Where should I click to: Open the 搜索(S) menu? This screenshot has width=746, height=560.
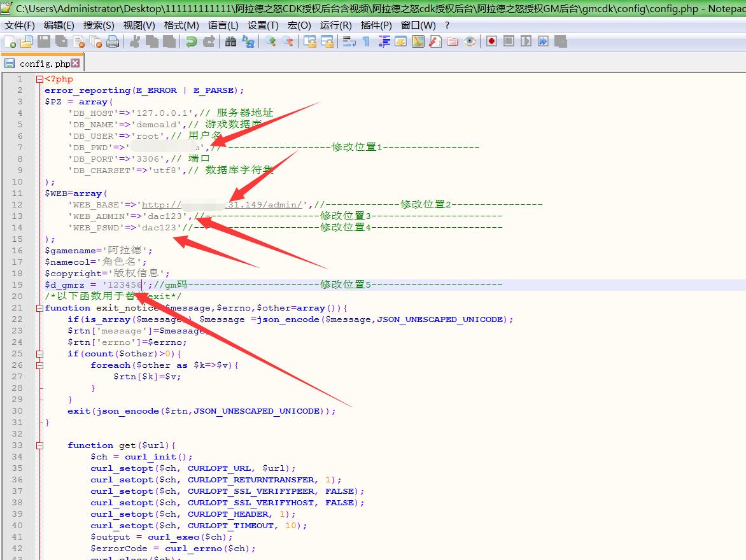coord(99,25)
